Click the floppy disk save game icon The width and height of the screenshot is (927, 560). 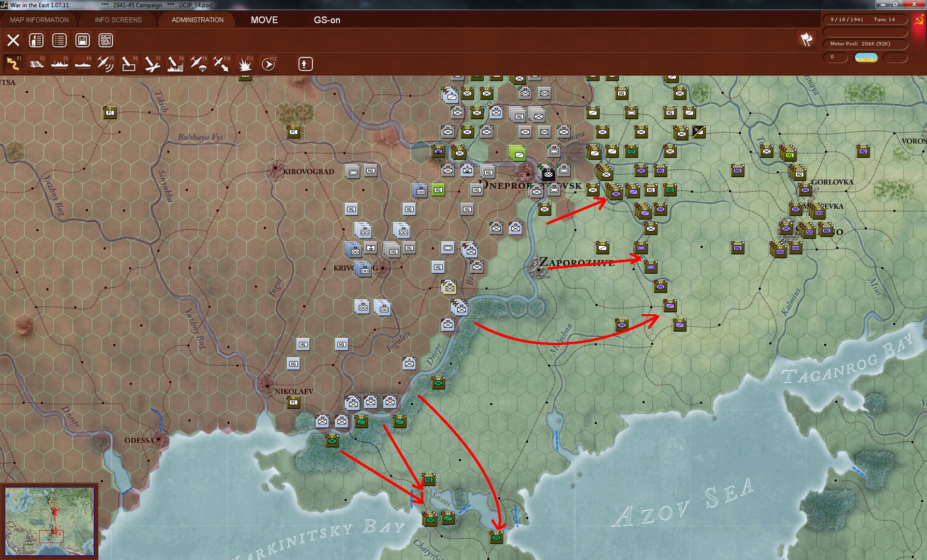(83, 40)
